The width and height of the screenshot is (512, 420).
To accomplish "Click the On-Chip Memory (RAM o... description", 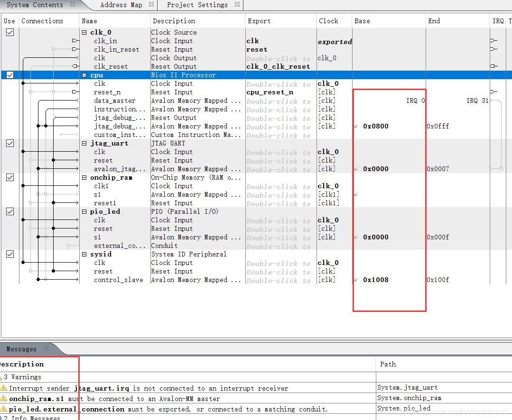I will point(196,177).
